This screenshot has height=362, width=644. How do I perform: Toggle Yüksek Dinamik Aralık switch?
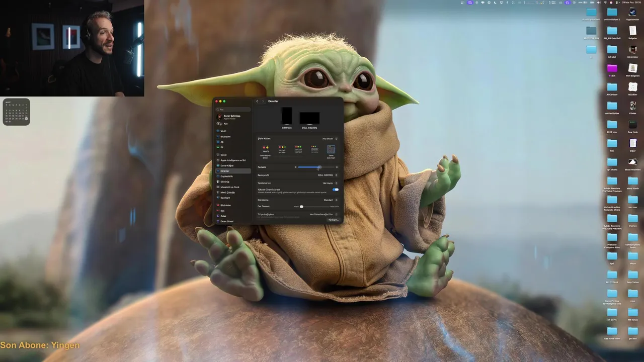[335, 190]
